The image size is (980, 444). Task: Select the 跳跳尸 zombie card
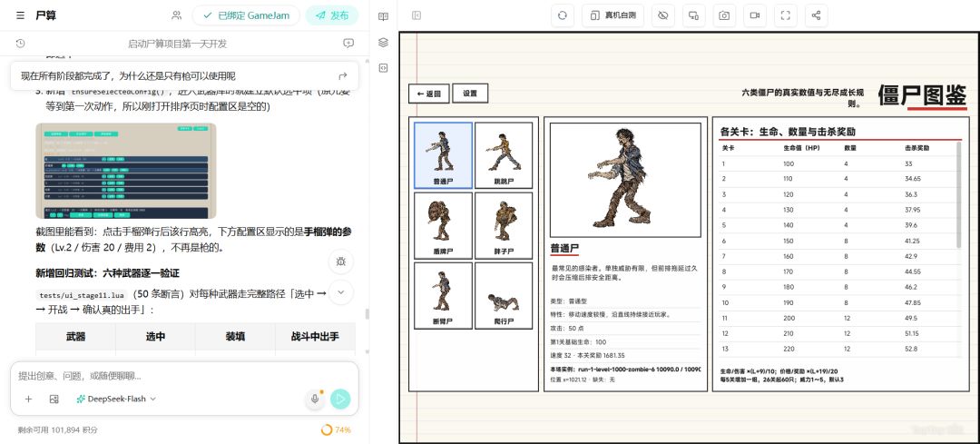click(503, 155)
